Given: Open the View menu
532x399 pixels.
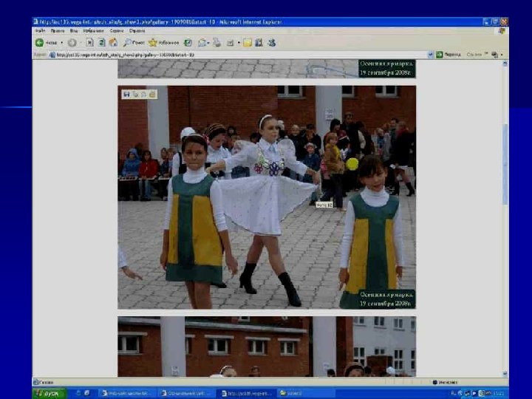Looking at the screenshot, I should click(74, 31).
